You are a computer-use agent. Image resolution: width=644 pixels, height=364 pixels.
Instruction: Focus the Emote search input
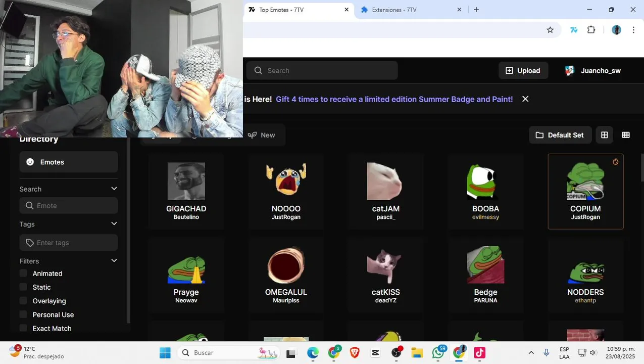tap(69, 206)
